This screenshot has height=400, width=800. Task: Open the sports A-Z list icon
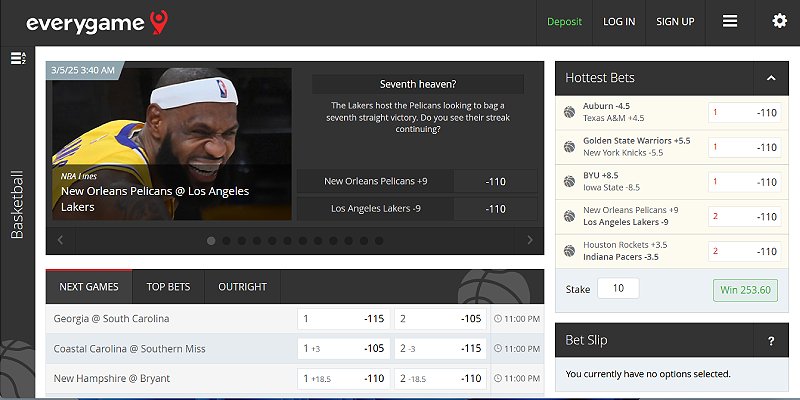(18, 58)
